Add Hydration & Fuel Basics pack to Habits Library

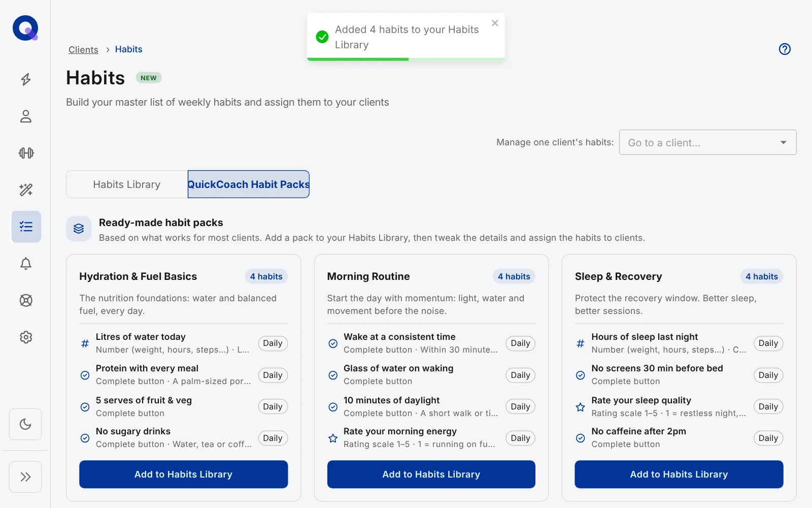point(183,474)
